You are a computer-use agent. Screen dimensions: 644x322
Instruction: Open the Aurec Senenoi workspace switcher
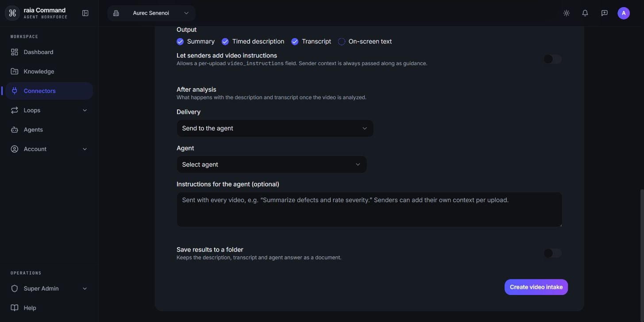(x=151, y=13)
